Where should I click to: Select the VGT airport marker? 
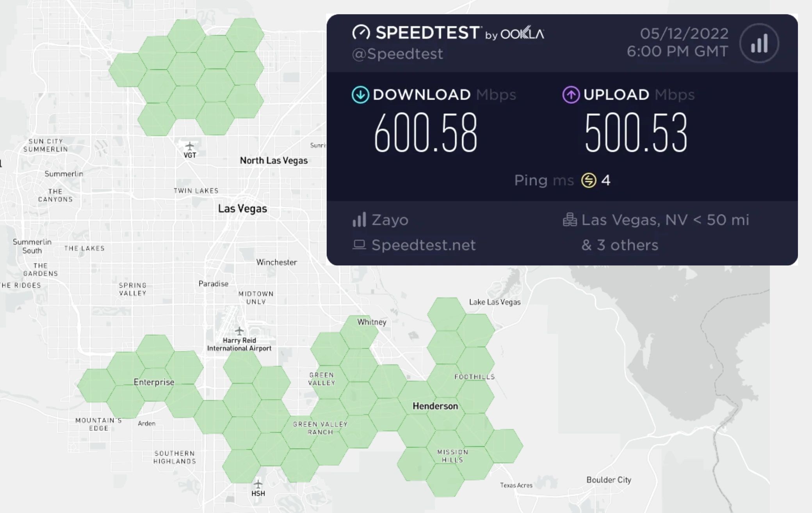[190, 147]
